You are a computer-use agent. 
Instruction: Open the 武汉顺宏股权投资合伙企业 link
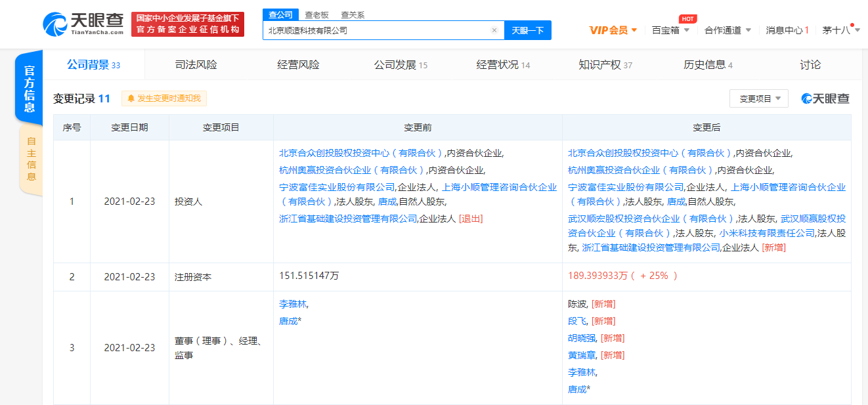point(651,219)
